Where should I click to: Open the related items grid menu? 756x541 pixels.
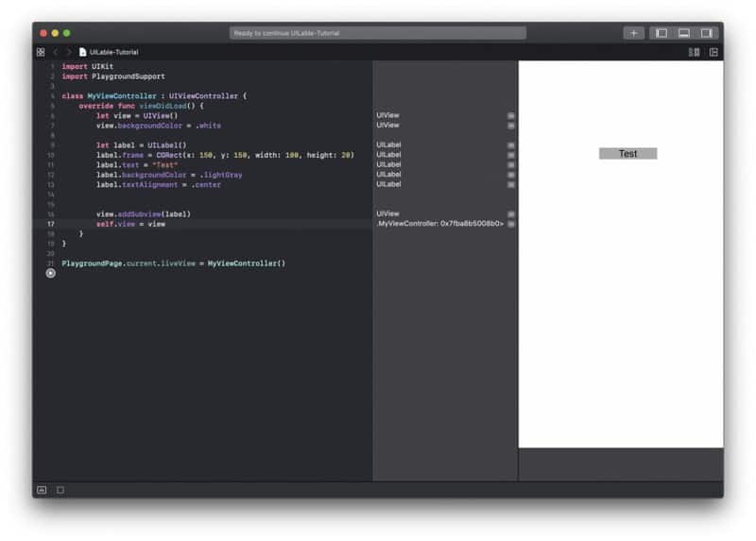[41, 52]
